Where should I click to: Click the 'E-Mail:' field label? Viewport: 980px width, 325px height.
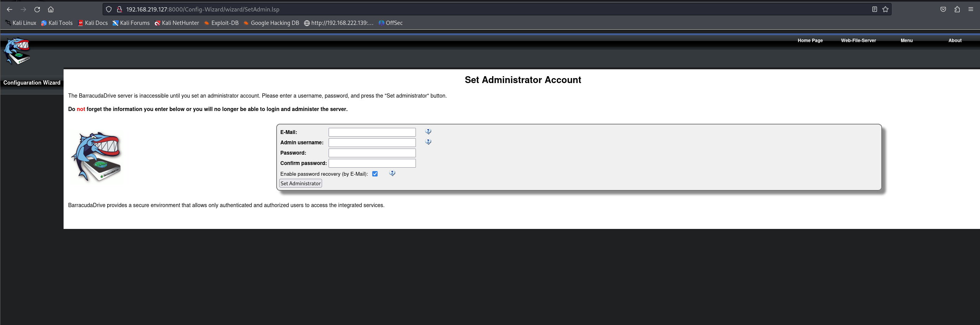[x=288, y=132]
